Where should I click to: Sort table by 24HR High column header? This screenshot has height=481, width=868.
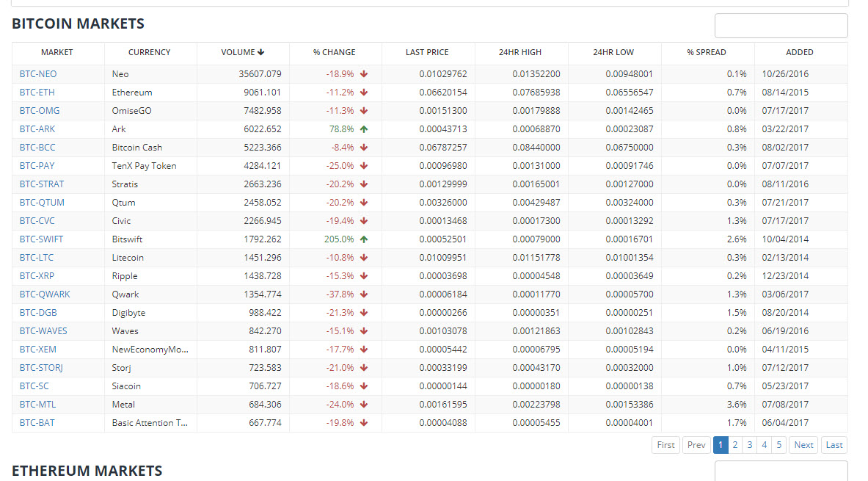[x=520, y=52]
